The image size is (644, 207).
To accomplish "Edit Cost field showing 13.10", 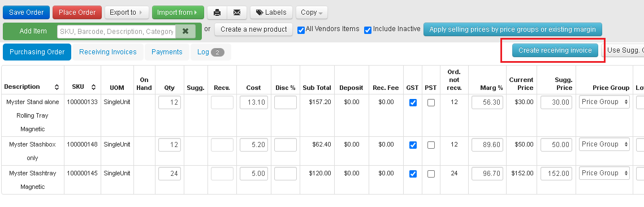I will coord(254,103).
